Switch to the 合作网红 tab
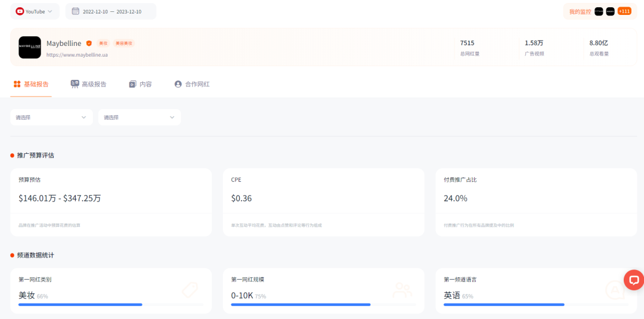Screen dimensions: 644x319 pyautogui.click(x=192, y=84)
